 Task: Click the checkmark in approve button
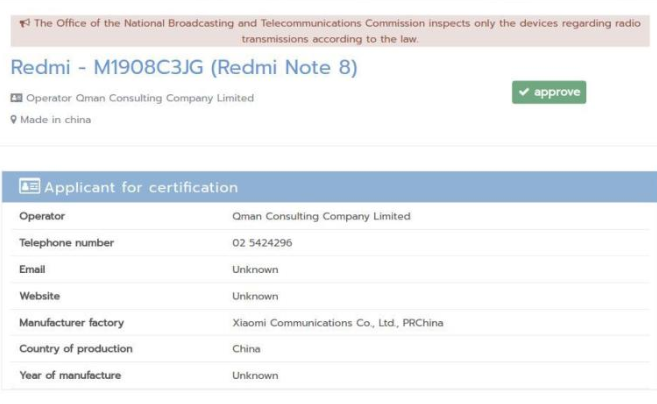pyautogui.click(x=524, y=92)
